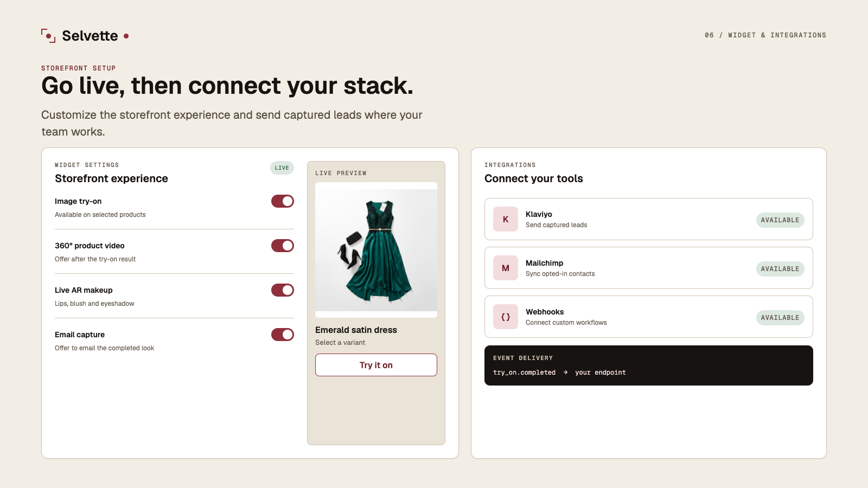Click Webhooks' AVAILABLE badge
Viewport: 868px width, 488px height.
[x=780, y=318]
